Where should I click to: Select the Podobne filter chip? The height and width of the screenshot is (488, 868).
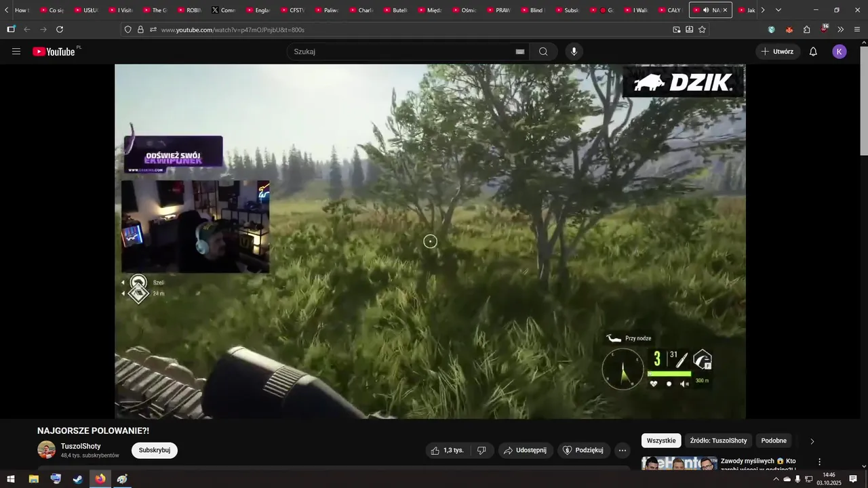coord(774,441)
